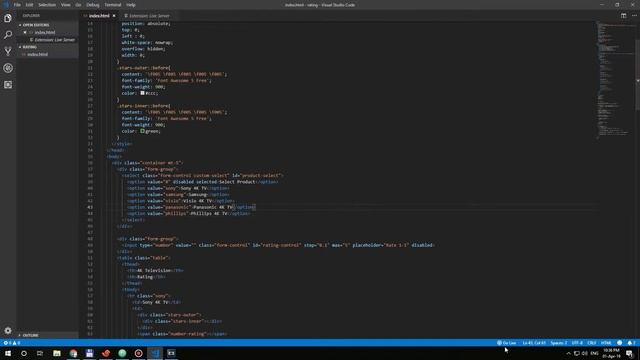Open the Help menu

coord(131,5)
